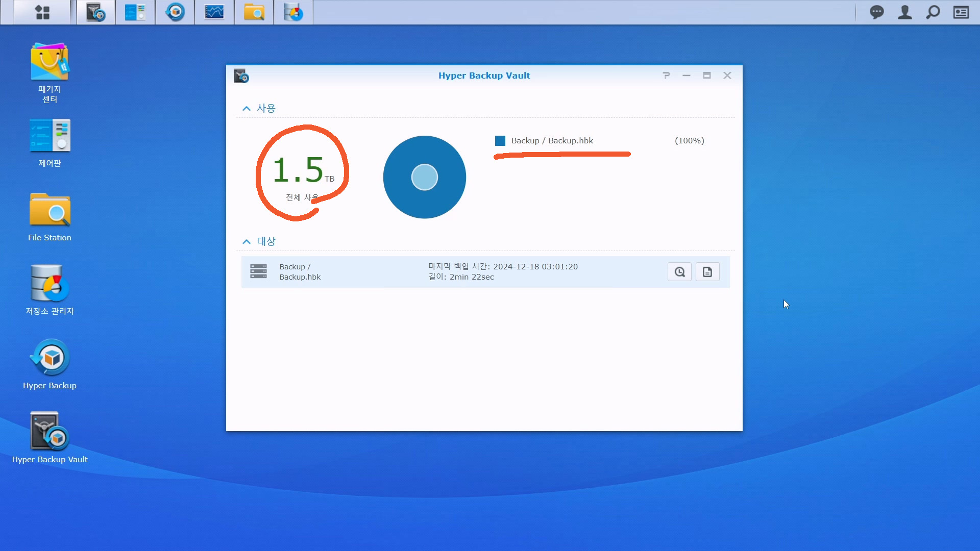Screen dimensions: 980x551
Task: Switch to Hyper Backup Vault taskbar item
Action: point(95,12)
